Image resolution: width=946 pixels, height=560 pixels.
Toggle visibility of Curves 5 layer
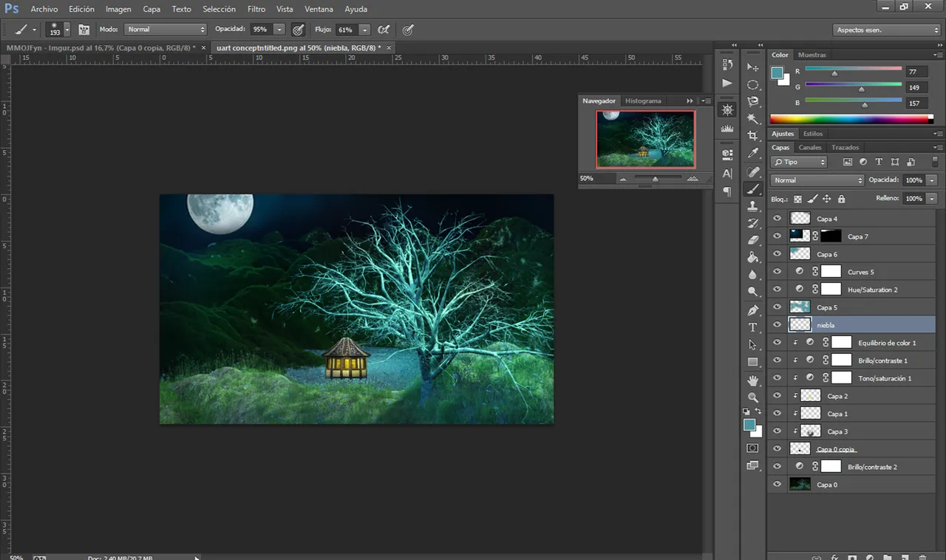[777, 272]
